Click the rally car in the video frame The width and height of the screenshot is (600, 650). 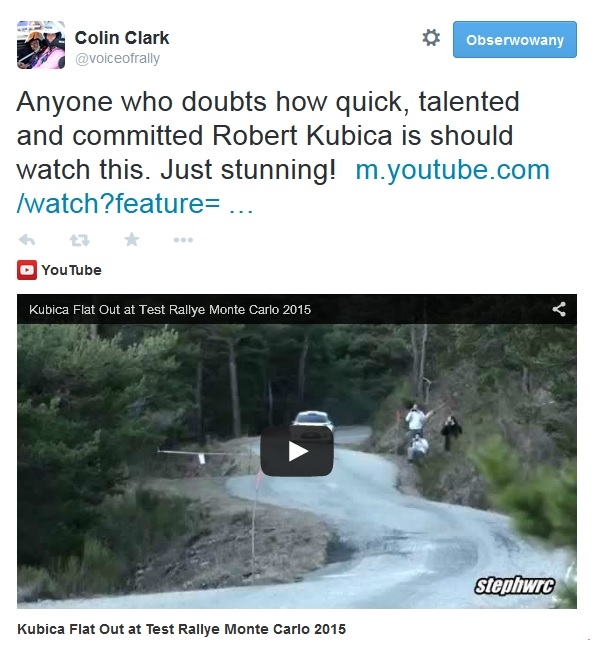[313, 420]
